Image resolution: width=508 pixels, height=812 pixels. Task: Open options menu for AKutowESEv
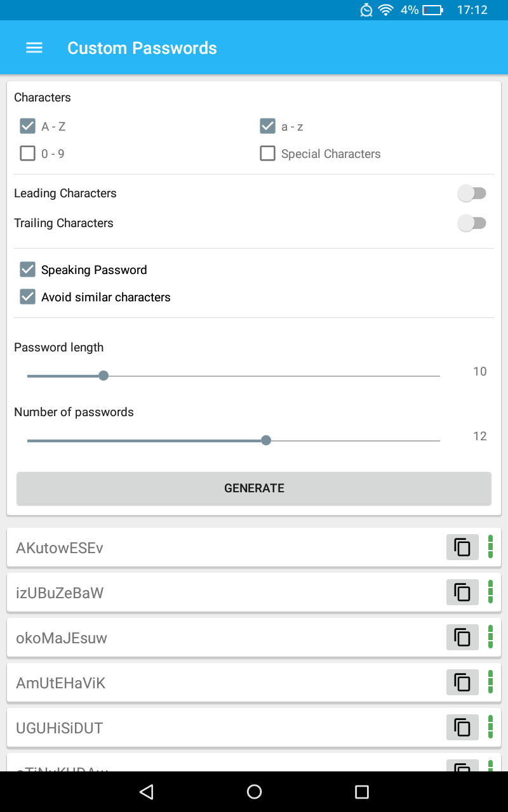point(491,547)
